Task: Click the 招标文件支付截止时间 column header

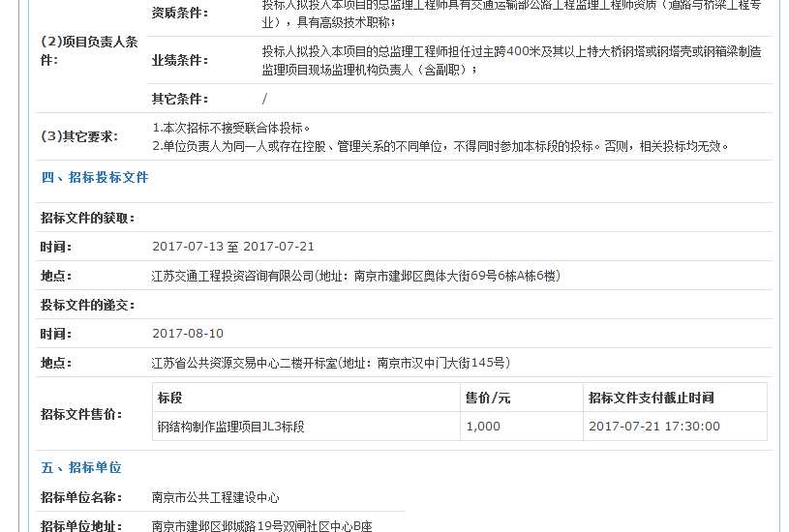Action: 651,398
